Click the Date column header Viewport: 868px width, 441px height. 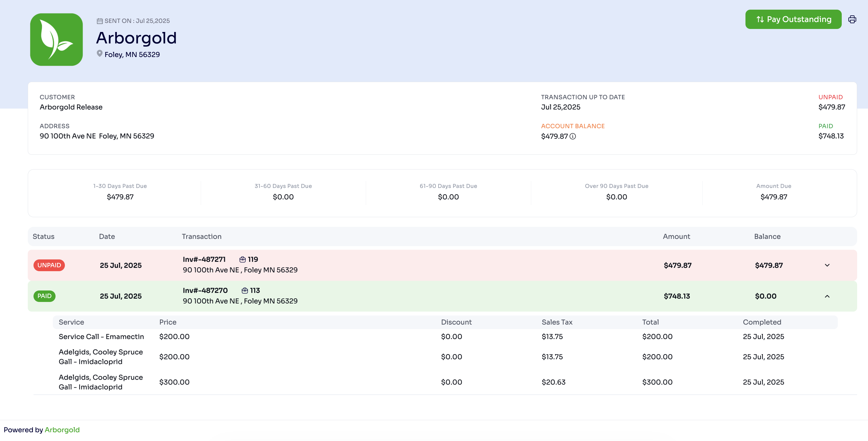pos(107,236)
